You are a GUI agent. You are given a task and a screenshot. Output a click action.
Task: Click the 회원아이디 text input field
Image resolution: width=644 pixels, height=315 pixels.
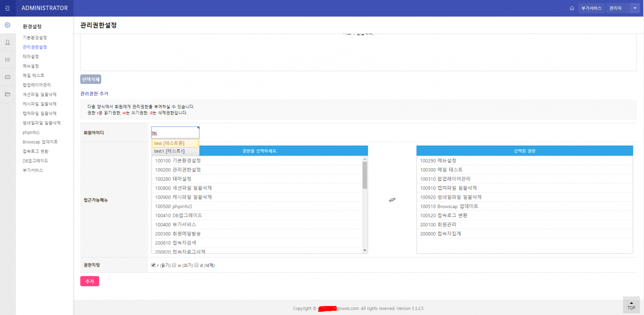(x=175, y=133)
